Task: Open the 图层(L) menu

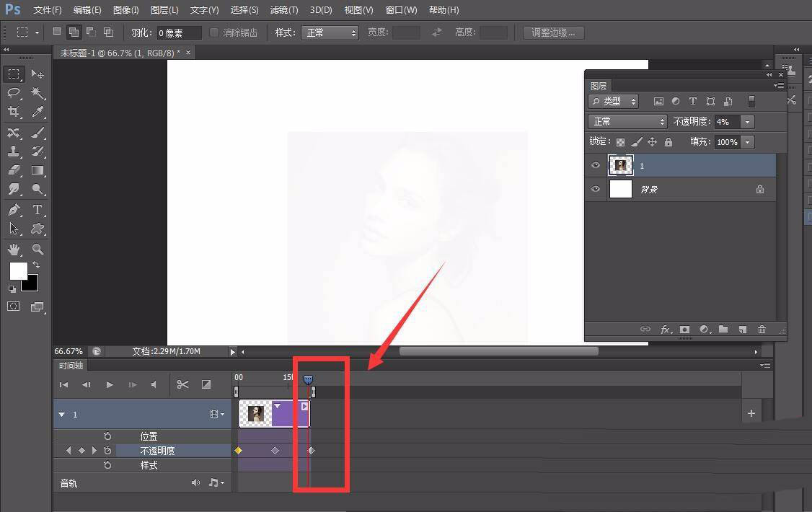Action: [x=164, y=10]
